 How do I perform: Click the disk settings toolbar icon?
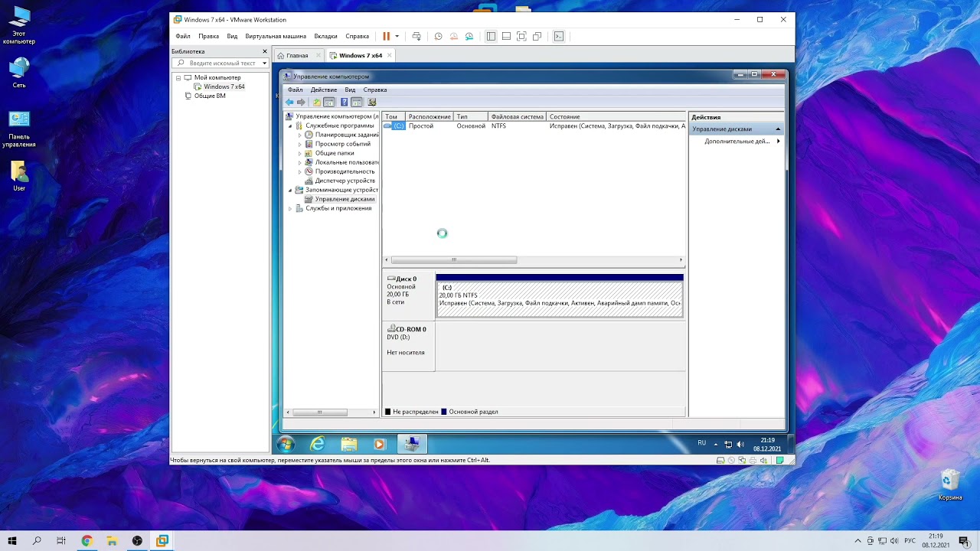372,102
